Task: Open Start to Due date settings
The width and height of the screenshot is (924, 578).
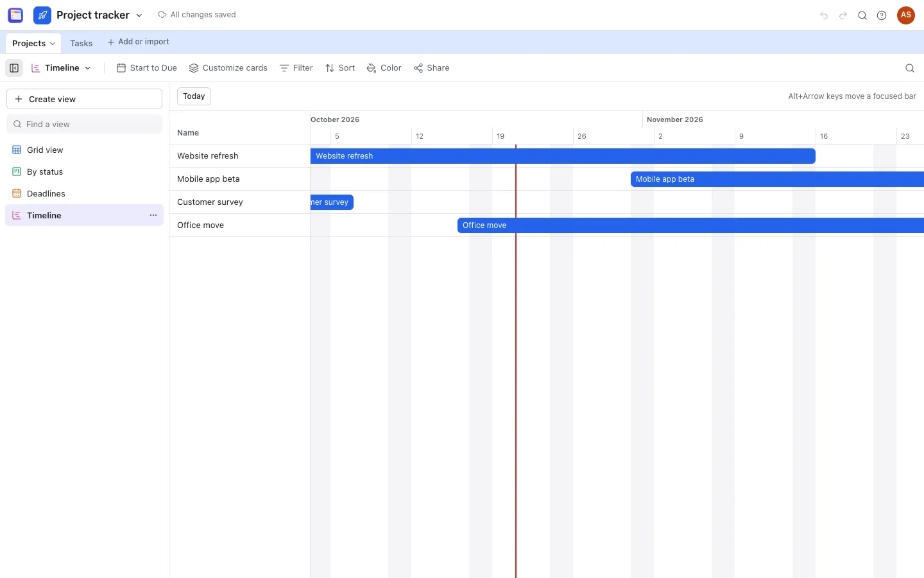Action: pos(147,68)
